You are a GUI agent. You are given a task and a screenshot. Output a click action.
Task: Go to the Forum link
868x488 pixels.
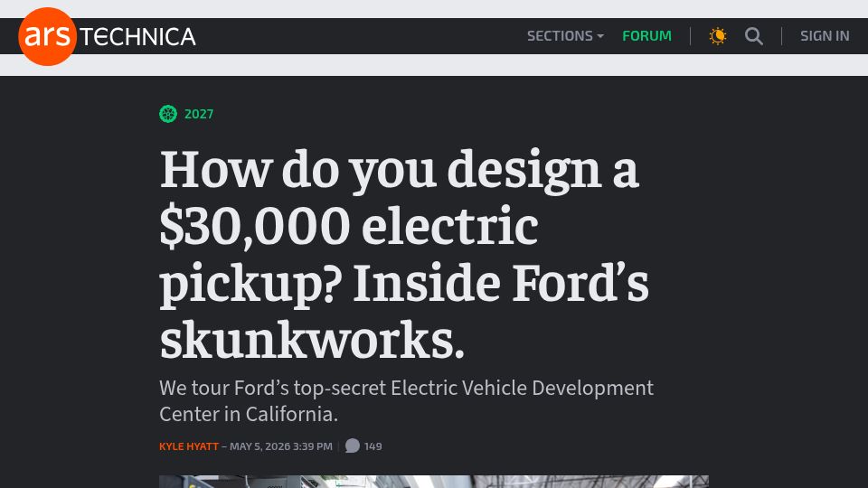point(646,36)
